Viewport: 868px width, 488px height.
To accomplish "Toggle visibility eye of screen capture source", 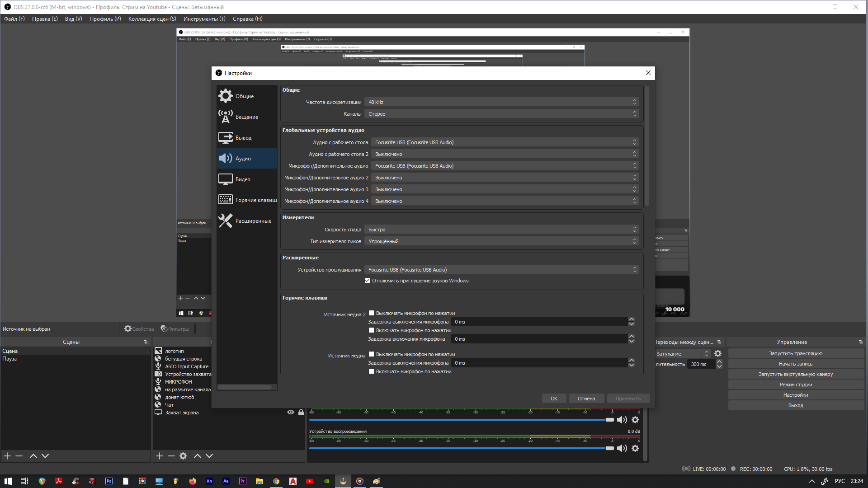I will (x=291, y=412).
